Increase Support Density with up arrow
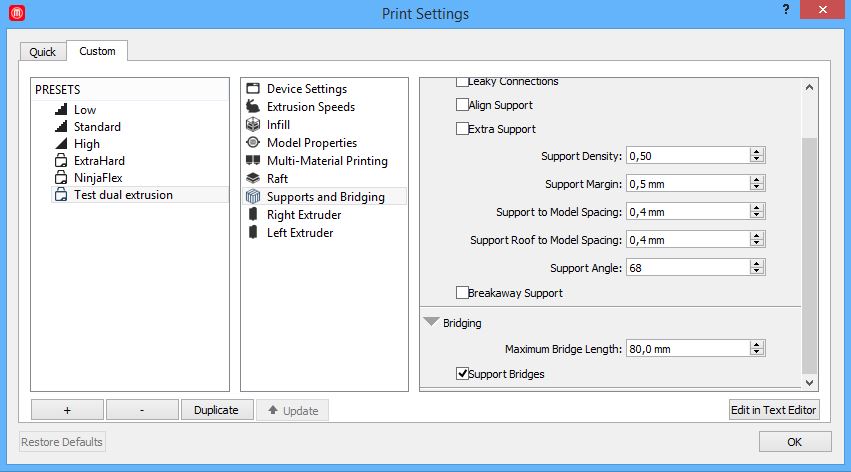 point(757,152)
